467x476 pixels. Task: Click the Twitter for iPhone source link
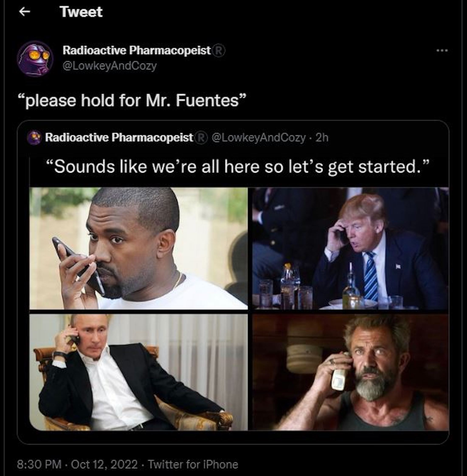(193, 464)
